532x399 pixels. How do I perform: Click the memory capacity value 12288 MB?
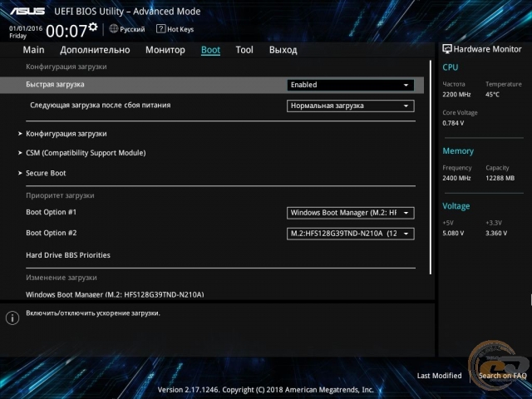click(x=500, y=178)
